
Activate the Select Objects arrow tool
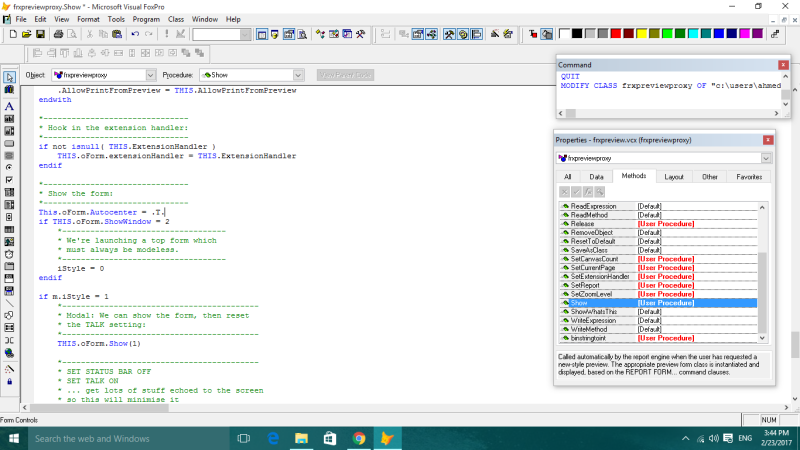pos(9,77)
